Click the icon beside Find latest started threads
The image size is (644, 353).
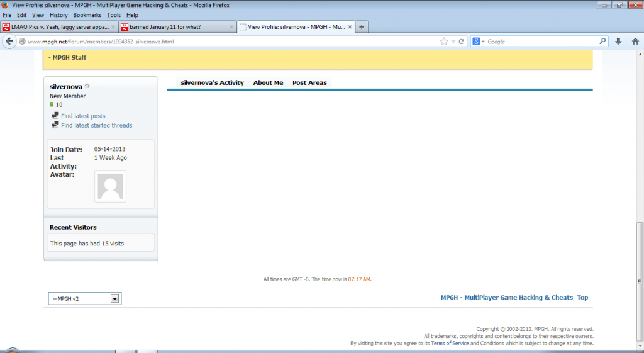(55, 125)
